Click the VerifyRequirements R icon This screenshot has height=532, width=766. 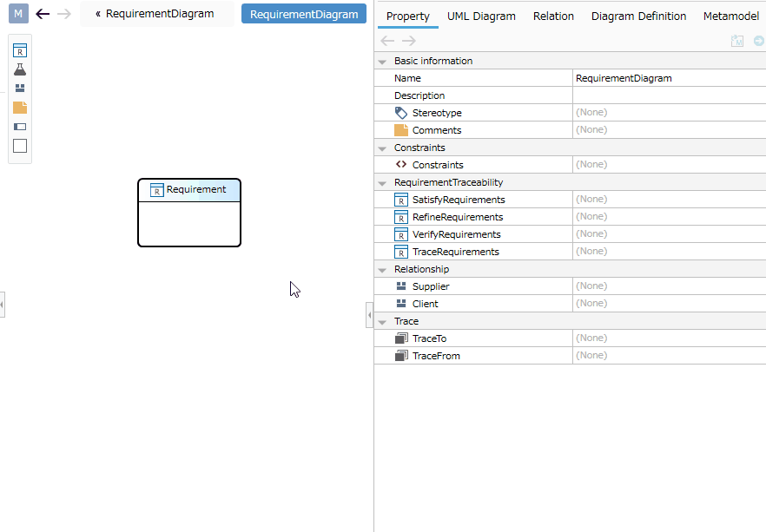pos(401,234)
